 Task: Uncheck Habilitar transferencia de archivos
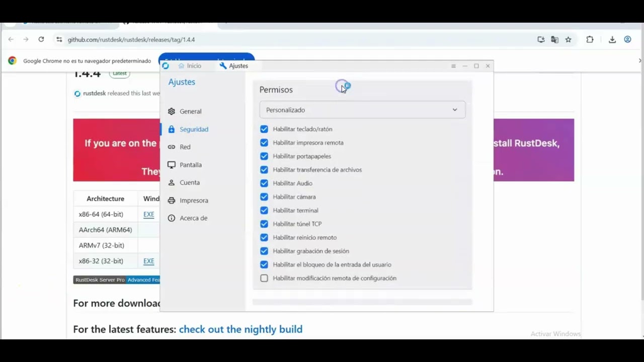pos(264,170)
